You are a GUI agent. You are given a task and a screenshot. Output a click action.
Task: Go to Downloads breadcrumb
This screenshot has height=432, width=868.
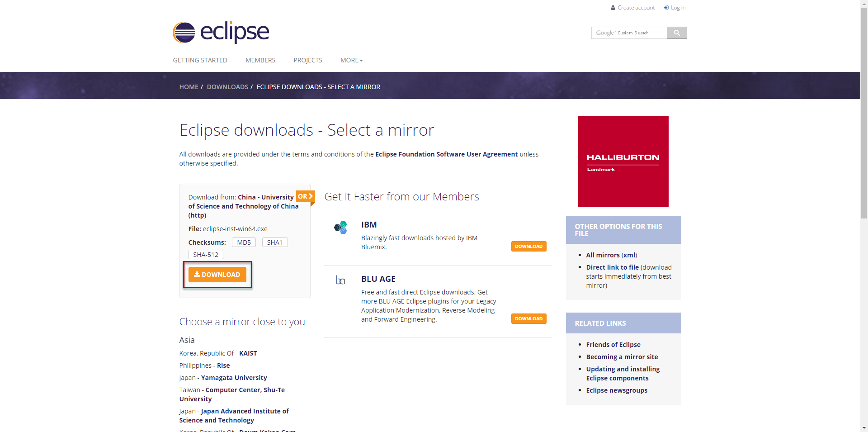[227, 87]
